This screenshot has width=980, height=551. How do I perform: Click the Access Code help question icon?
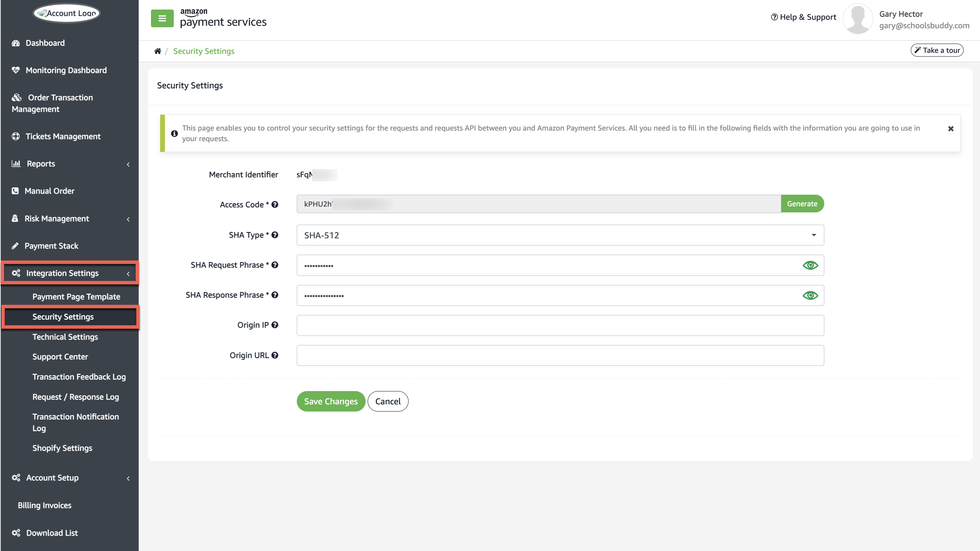[x=275, y=205]
